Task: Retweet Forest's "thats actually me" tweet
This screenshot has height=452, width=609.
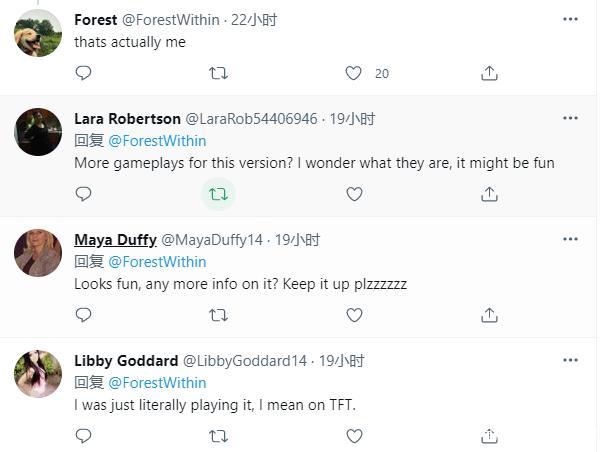Action: tap(218, 73)
